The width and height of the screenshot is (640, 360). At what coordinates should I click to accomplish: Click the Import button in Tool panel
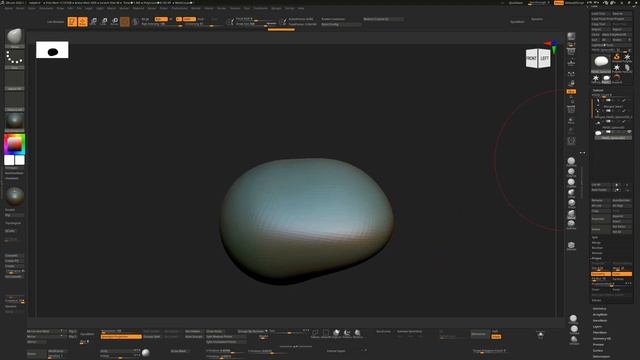pyautogui.click(x=601, y=29)
